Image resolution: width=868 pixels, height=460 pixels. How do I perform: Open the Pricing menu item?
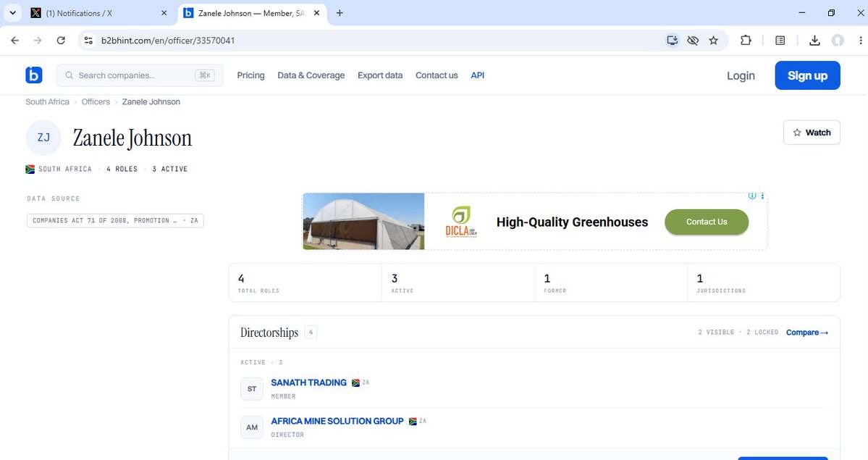coord(250,75)
